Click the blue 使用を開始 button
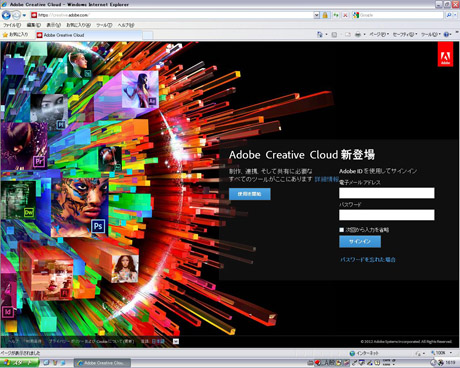This screenshot has height=368, width=460. (x=250, y=194)
